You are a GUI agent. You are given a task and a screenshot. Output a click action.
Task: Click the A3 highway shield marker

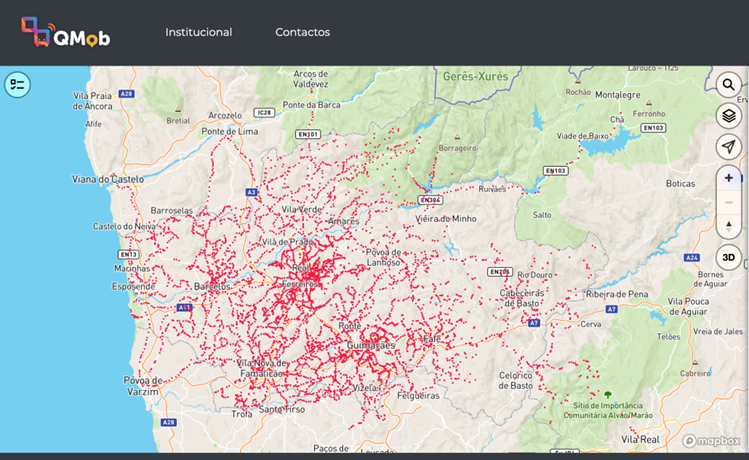(251, 192)
